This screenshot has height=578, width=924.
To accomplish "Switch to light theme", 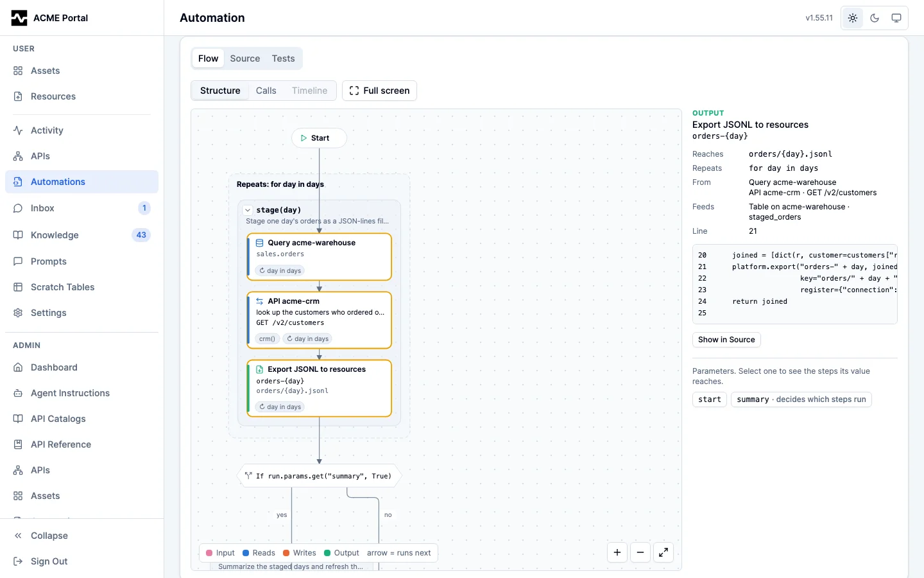I will click(x=853, y=18).
